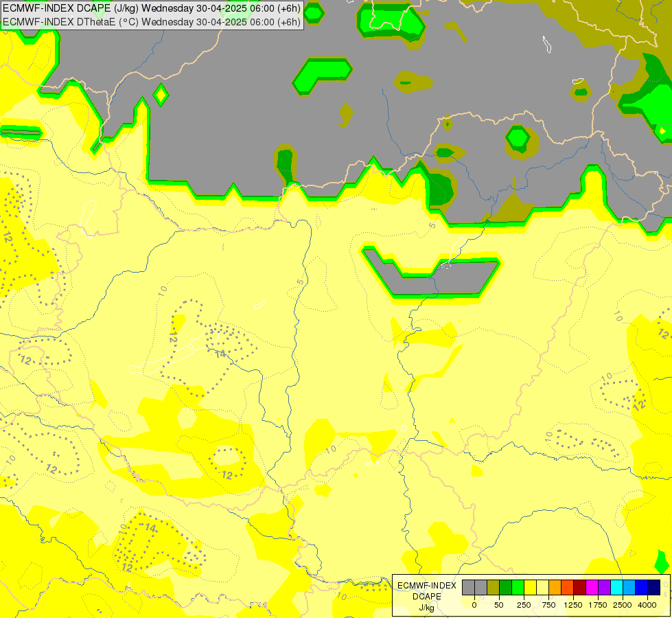The image size is (672, 618).
Task: Click the cyan legend swatch
Action: pyautogui.click(x=616, y=587)
